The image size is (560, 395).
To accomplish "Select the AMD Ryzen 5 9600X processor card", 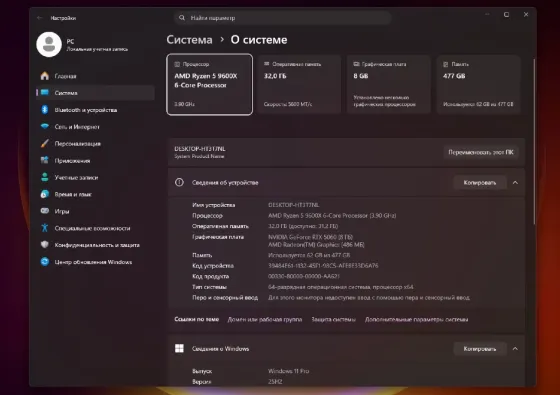I will pos(210,84).
